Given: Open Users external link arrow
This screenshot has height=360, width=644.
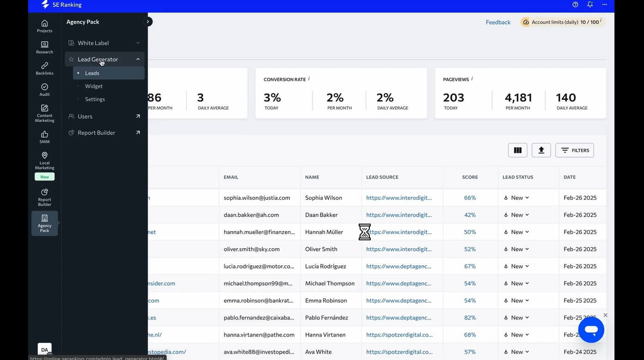Looking at the screenshot, I should click(138, 116).
